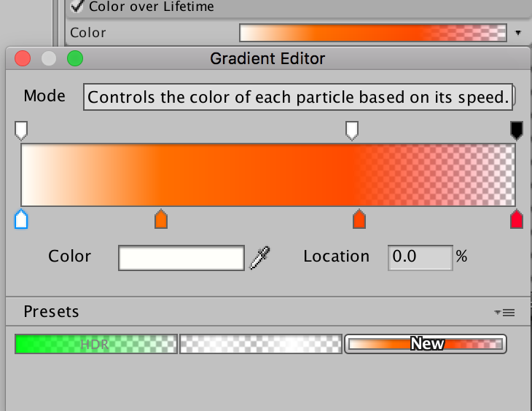Open the Presets options menu

(x=504, y=313)
